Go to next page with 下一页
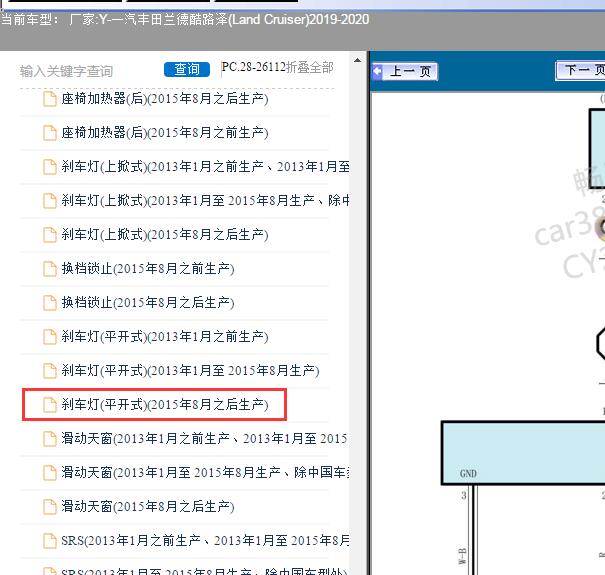The height and width of the screenshot is (575, 605). point(580,71)
